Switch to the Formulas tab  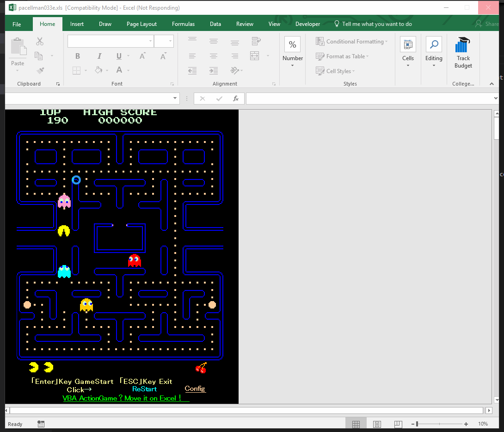coord(183,24)
